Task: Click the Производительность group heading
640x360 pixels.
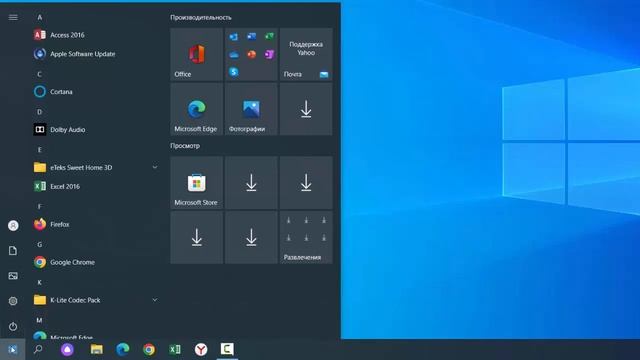Action: click(201, 18)
